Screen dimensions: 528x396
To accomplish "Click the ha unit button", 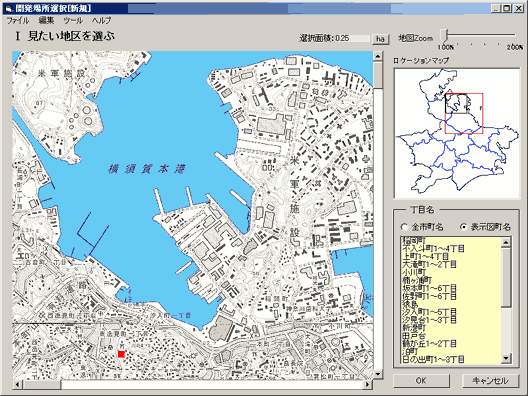I will pyautogui.click(x=381, y=39).
